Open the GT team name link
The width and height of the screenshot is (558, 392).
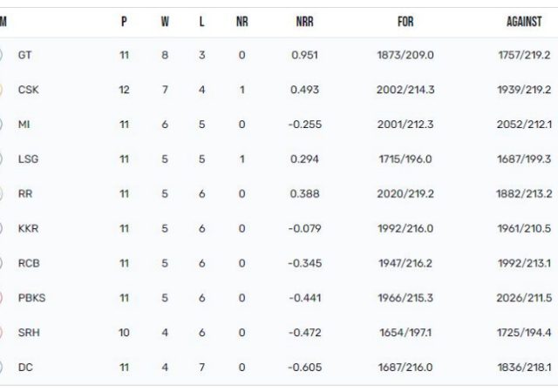(25, 55)
